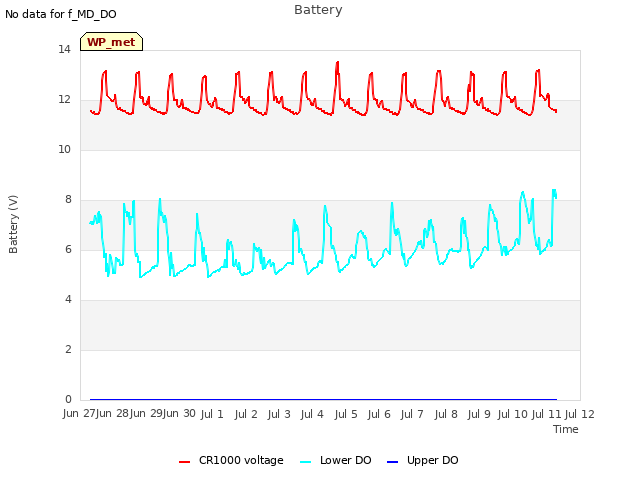Click the Battery (V) y-axis label

point(13,224)
